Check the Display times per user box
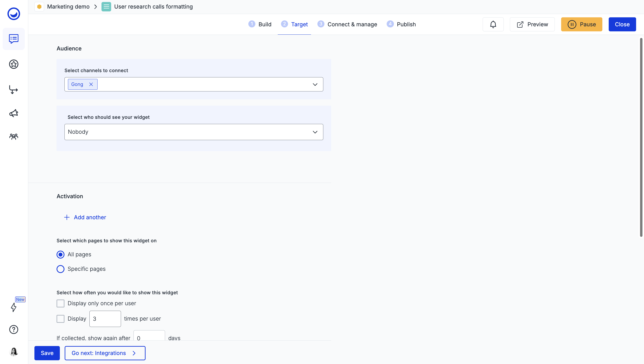The width and height of the screenshot is (644, 364). point(60,319)
